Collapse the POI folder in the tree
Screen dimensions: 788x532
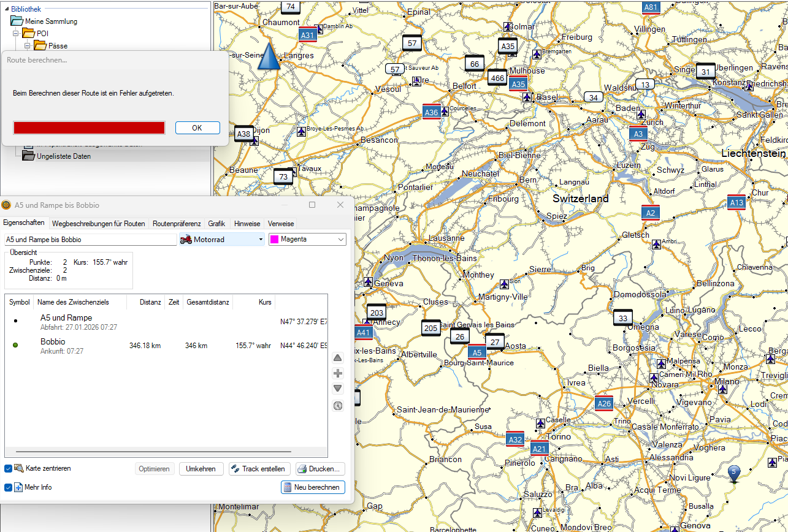tap(17, 33)
